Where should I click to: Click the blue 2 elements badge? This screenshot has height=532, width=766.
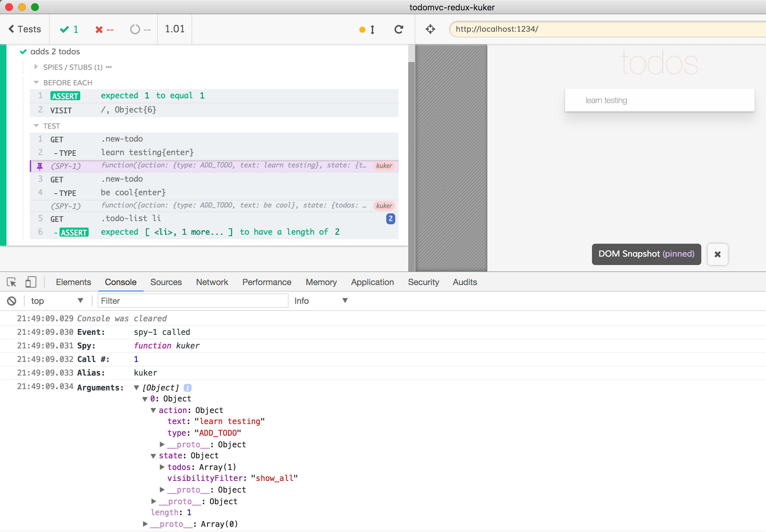click(390, 219)
